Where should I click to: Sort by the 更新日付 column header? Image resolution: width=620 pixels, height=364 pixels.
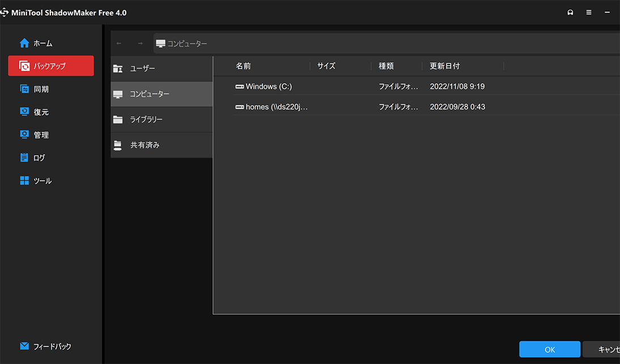tap(444, 66)
